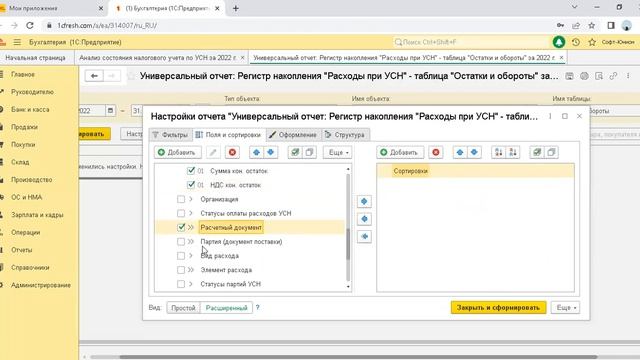
Task: Open Еще dropdown in fields toolbar
Action: 338,152
